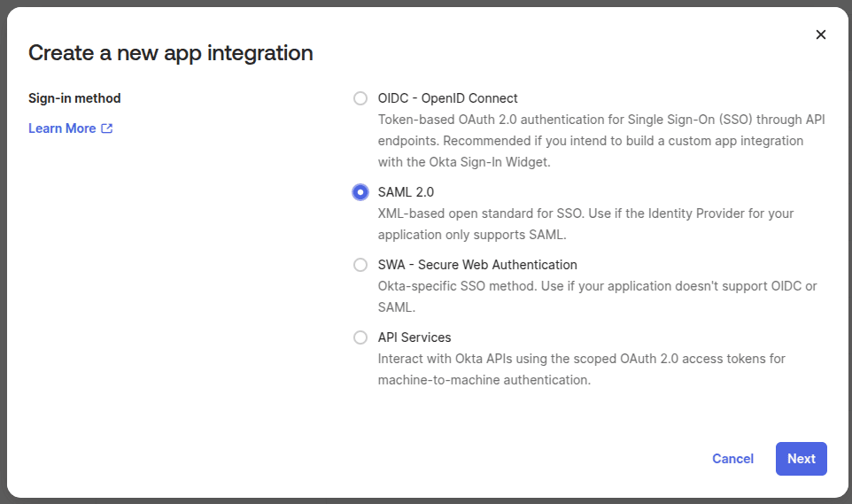Click the external link icon beside Learn More
Viewport: 852px width, 504px height.
coord(107,128)
